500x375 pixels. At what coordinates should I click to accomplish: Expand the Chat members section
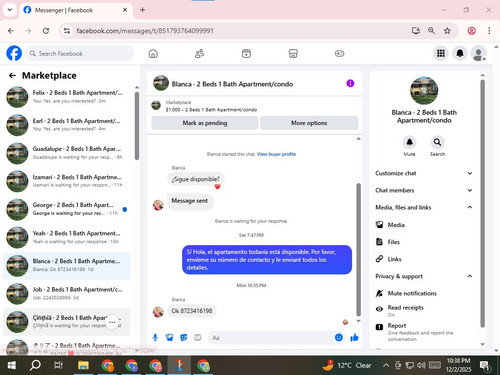pyautogui.click(x=423, y=190)
